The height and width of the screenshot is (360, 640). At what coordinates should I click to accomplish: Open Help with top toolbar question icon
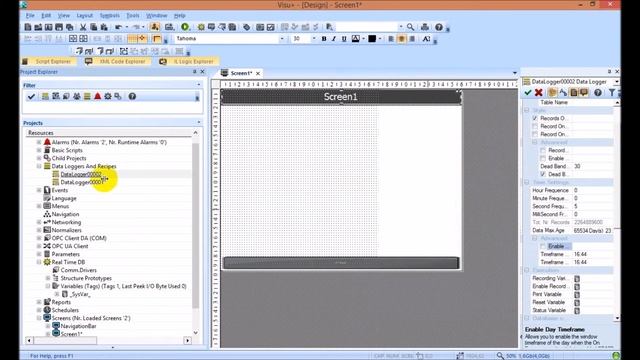tap(439, 27)
